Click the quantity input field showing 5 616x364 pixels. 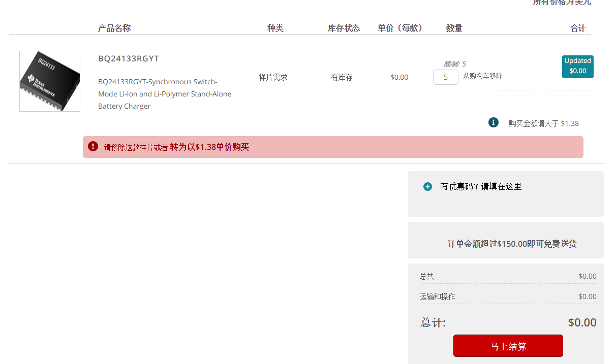click(446, 77)
